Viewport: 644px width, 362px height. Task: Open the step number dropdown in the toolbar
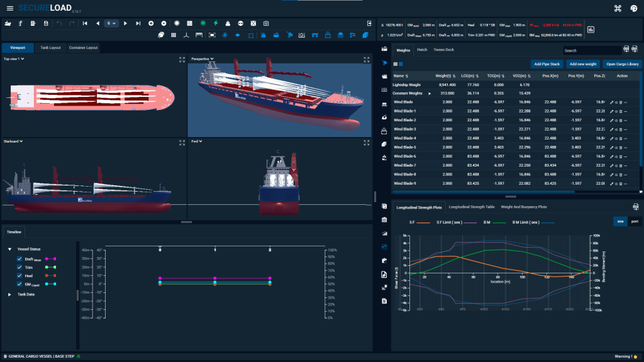111,23
